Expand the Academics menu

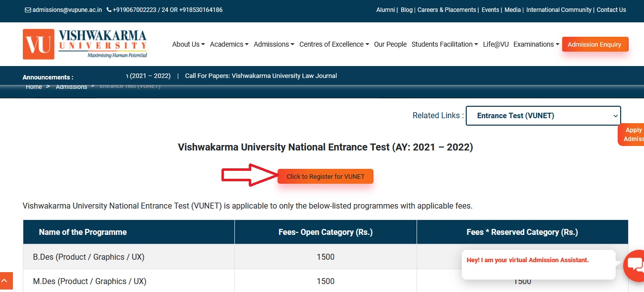[x=229, y=44]
